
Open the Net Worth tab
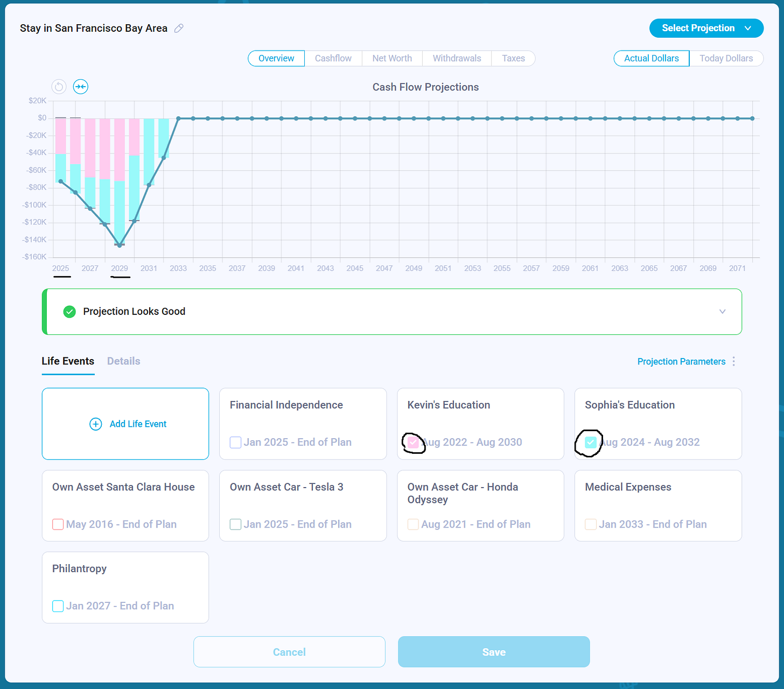tap(392, 58)
